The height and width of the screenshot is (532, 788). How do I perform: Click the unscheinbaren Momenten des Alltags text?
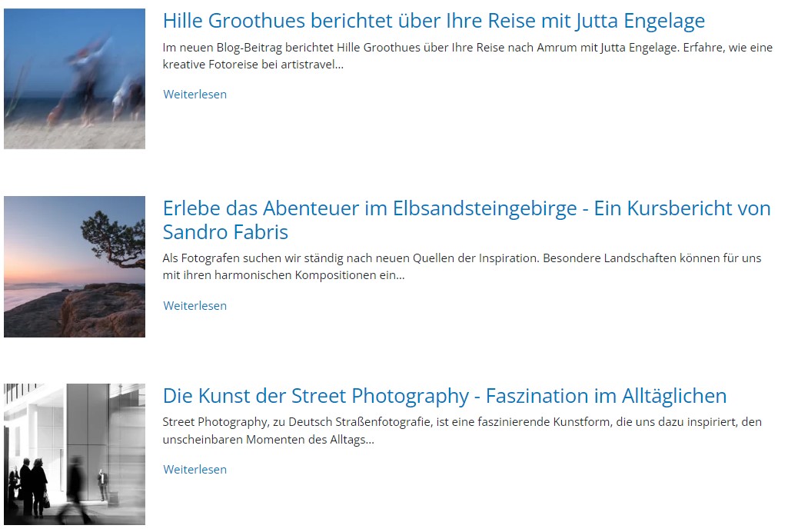point(268,440)
